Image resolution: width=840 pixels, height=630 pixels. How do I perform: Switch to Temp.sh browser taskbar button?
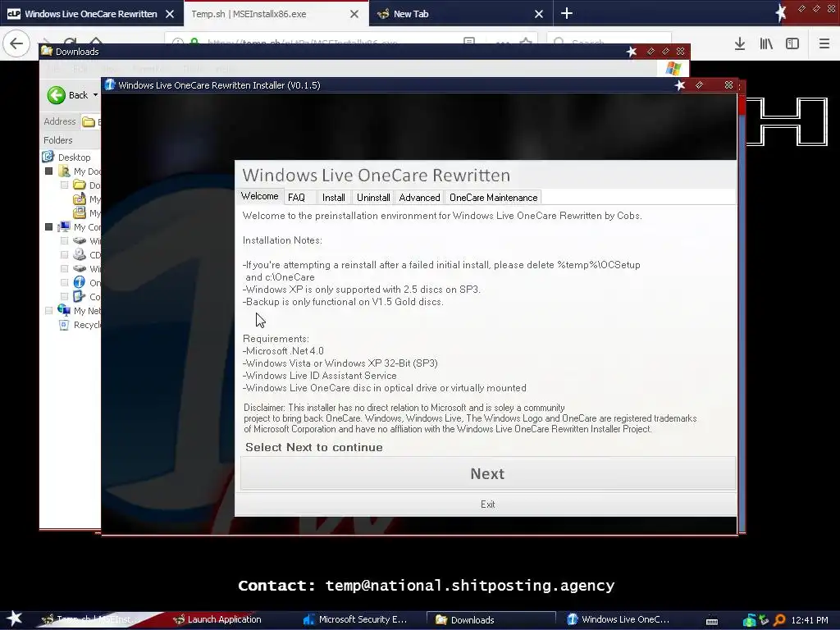point(91,619)
